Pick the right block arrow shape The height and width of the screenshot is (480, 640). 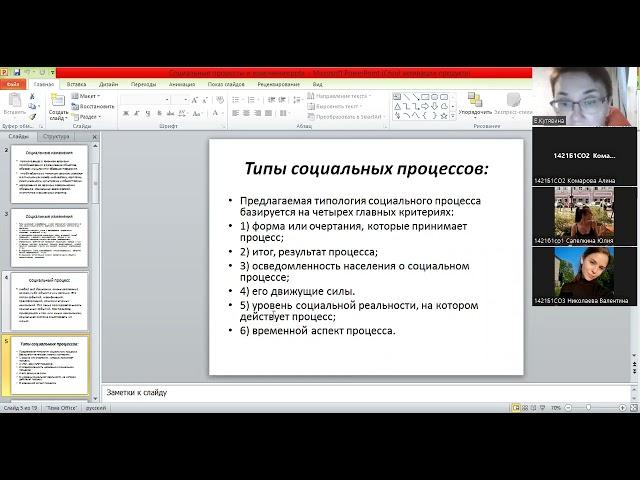(x=425, y=107)
